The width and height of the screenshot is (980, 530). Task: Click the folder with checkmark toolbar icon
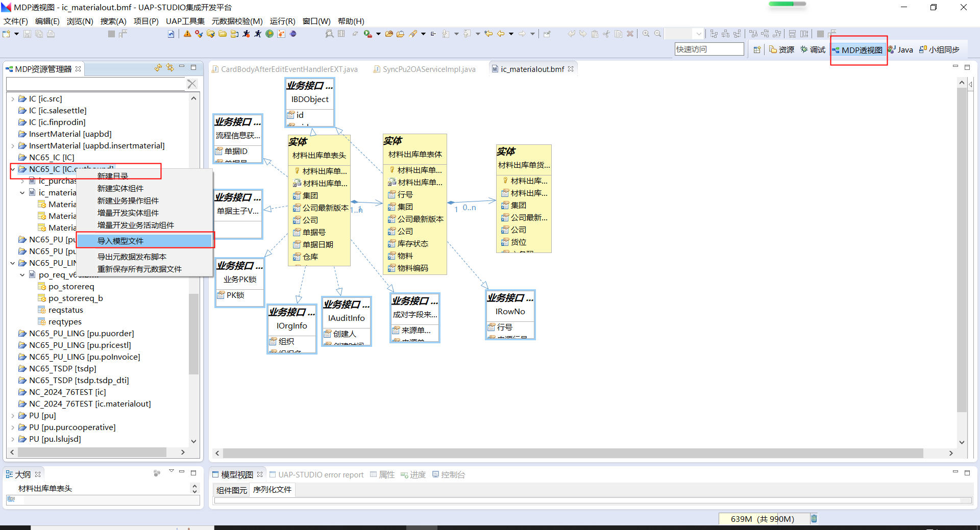pos(210,34)
